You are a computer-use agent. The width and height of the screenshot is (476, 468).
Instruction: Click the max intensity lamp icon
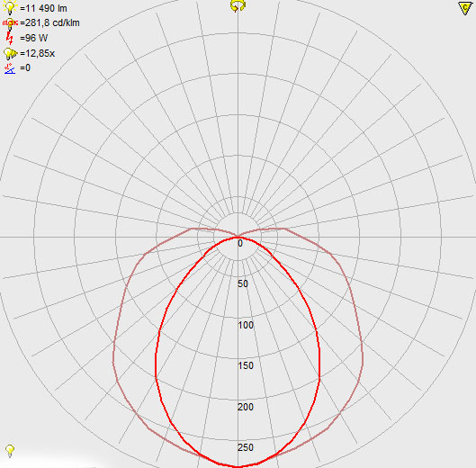10,23
